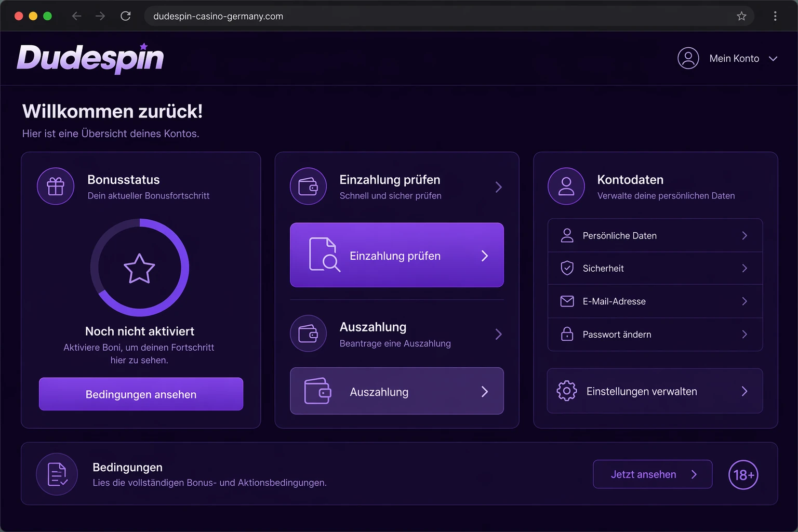Click the Bonusstatus gift icon
Viewport: 798px width, 532px height.
coord(56,186)
